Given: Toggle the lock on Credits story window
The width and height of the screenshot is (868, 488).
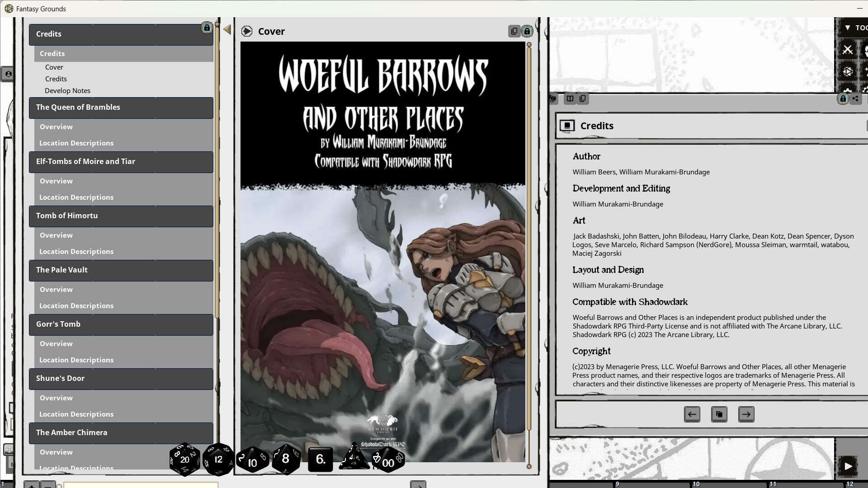Looking at the screenshot, I should 843,99.
